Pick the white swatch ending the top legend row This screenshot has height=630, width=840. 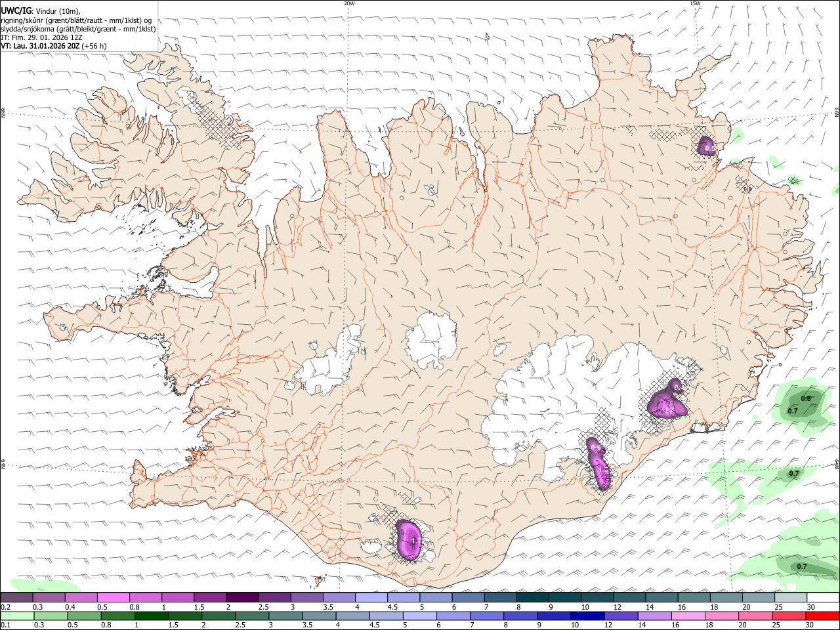(823, 598)
